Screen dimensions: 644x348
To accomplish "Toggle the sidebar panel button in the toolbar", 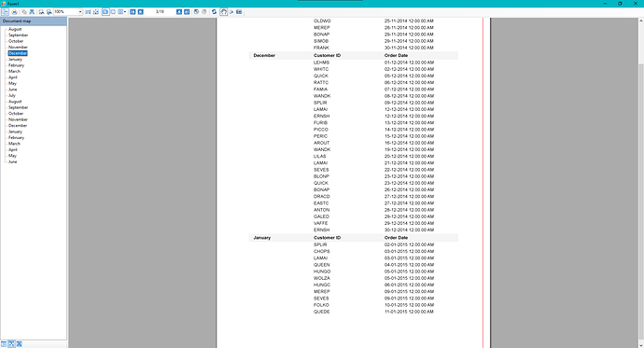I will coord(5,12).
